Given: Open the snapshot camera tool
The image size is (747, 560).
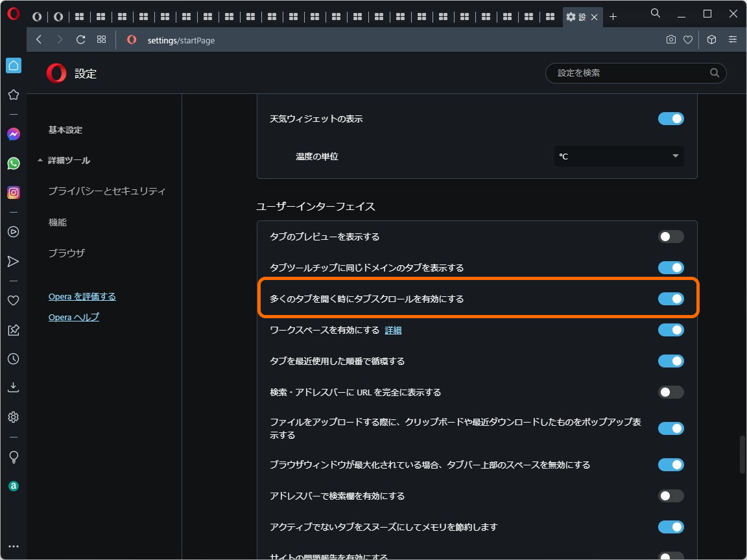Looking at the screenshot, I should tap(670, 40).
